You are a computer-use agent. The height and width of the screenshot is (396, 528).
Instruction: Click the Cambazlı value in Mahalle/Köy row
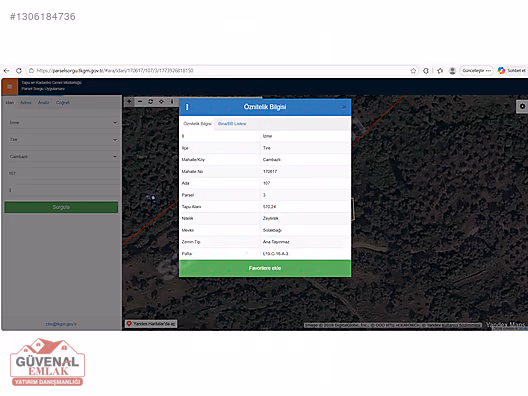point(272,160)
